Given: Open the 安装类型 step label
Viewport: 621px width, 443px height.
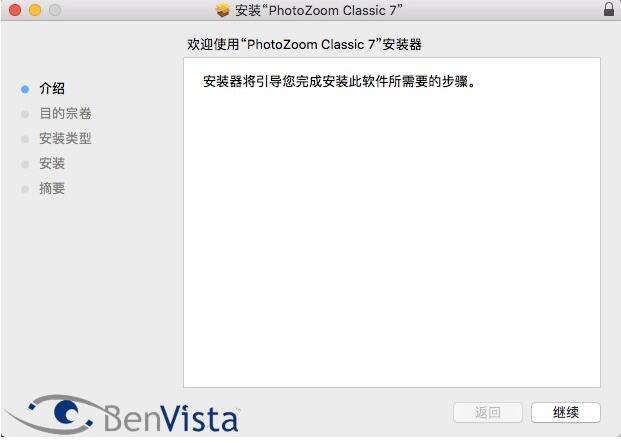Looking at the screenshot, I should click(x=65, y=139).
